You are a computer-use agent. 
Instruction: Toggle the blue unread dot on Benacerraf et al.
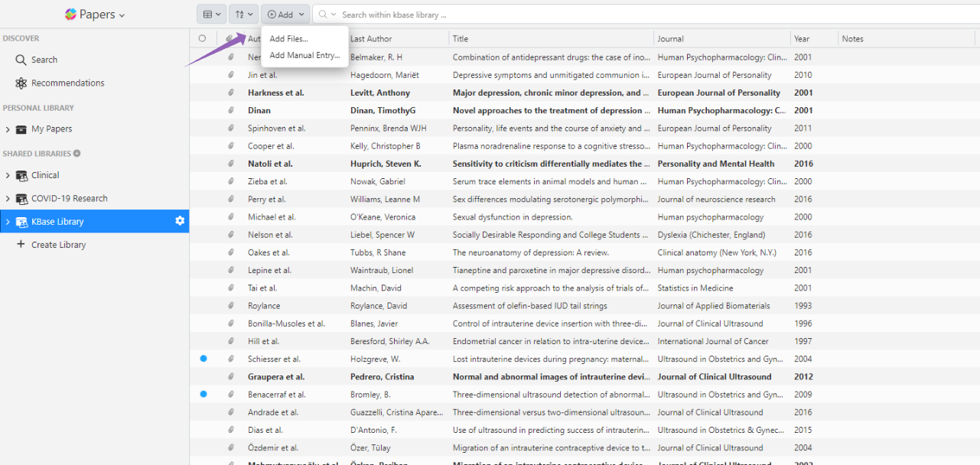[202, 394]
